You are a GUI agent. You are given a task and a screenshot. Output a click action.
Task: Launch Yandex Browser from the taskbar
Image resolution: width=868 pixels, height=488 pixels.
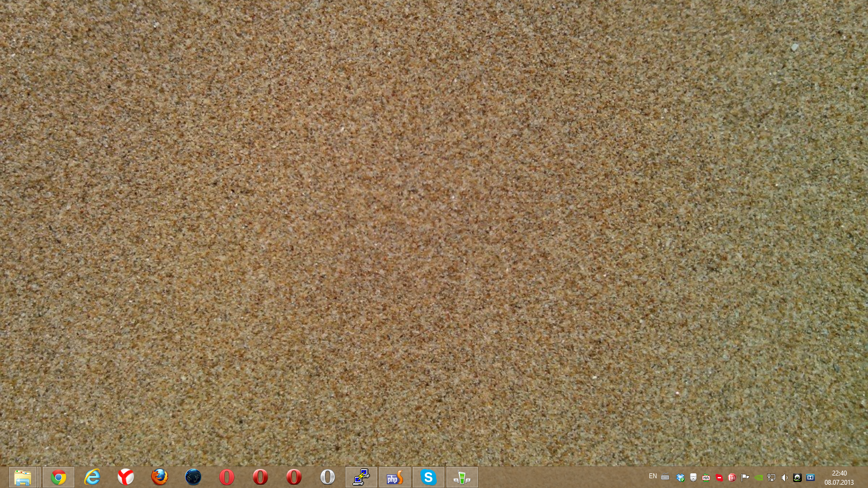point(126,477)
